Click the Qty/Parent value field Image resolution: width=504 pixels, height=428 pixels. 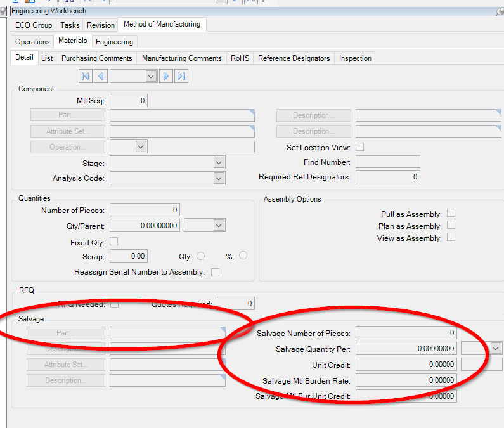[145, 226]
